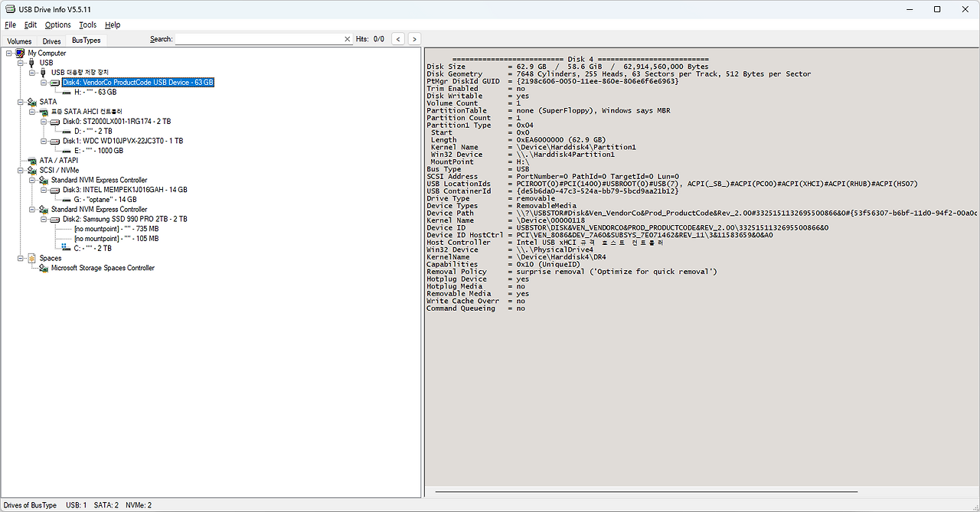Click the Windows system volume C: icon
980x512 pixels.
[x=67, y=248]
